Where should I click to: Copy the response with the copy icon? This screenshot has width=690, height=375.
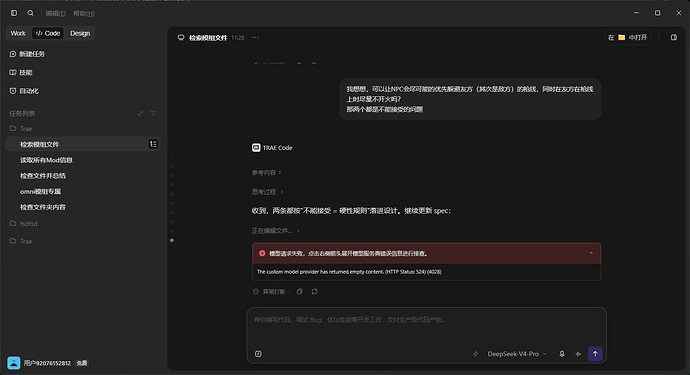coord(300,292)
